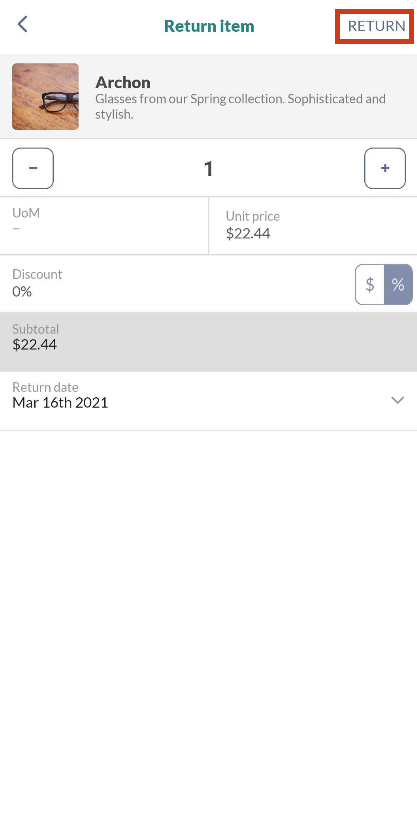Tap the product description text
This screenshot has height=823, width=417.
point(241,106)
